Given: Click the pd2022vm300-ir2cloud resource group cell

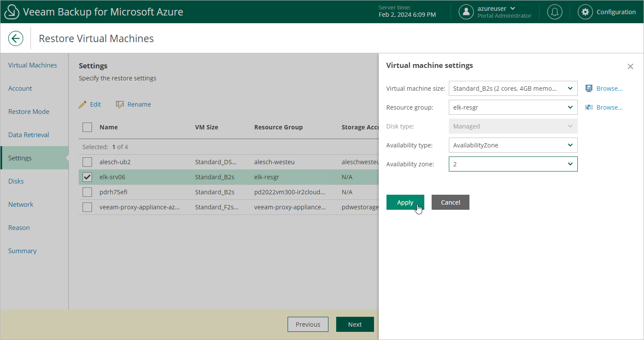Looking at the screenshot, I should pos(290,192).
